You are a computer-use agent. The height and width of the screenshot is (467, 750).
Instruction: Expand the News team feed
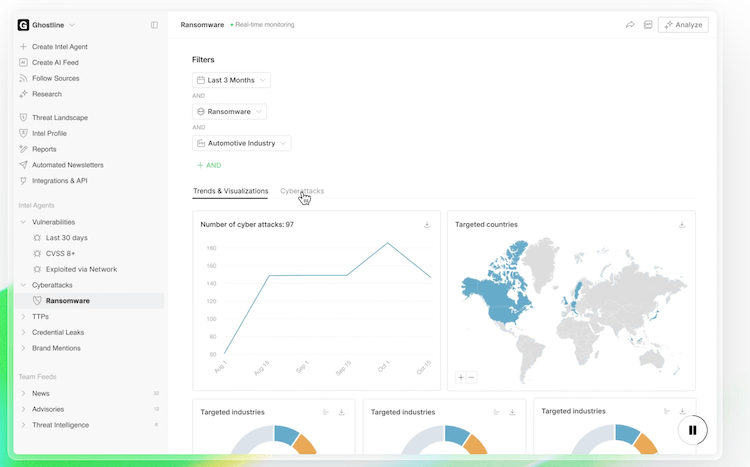click(x=23, y=393)
